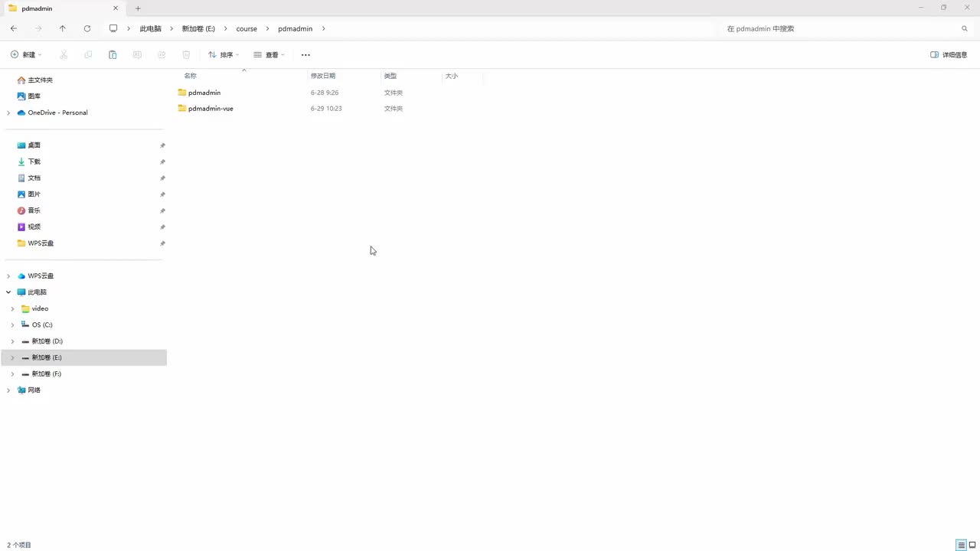The width and height of the screenshot is (980, 551).
Task: Switch to details list view in status bar
Action: [x=961, y=545]
